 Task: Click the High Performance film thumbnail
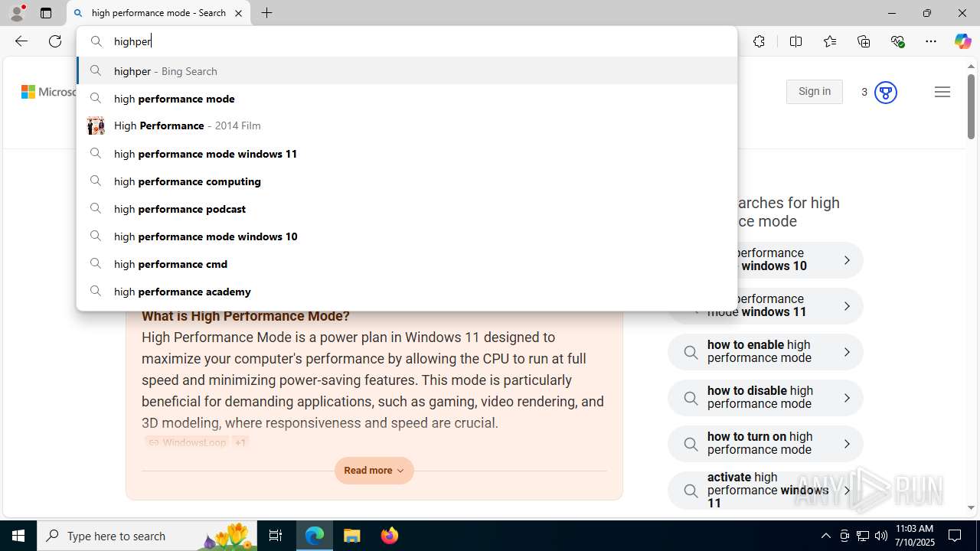(96, 126)
